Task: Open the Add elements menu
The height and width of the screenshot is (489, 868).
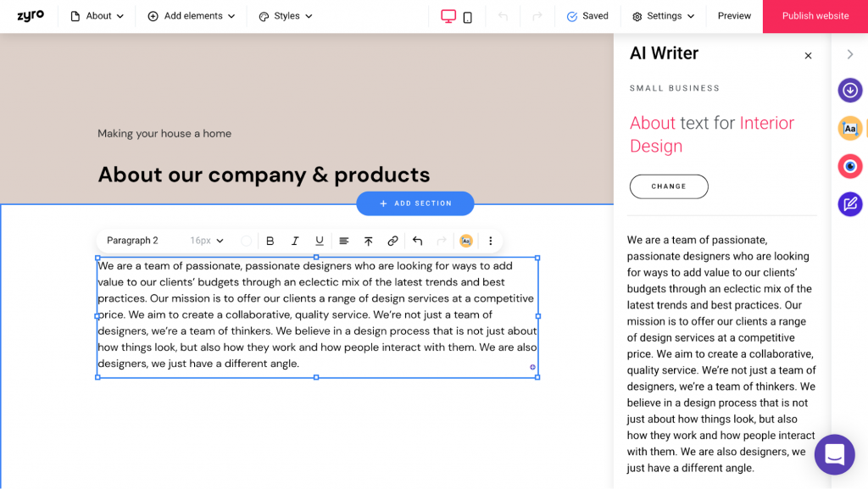Action: click(191, 16)
